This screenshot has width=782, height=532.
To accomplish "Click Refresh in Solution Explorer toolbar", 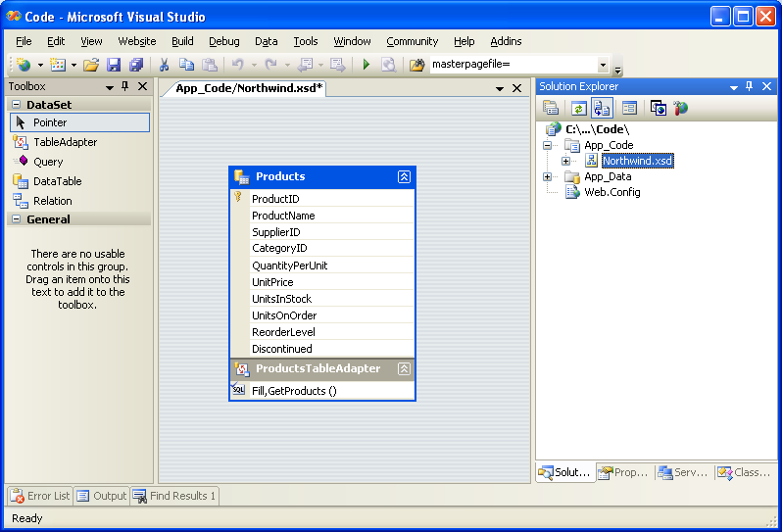I will (578, 109).
